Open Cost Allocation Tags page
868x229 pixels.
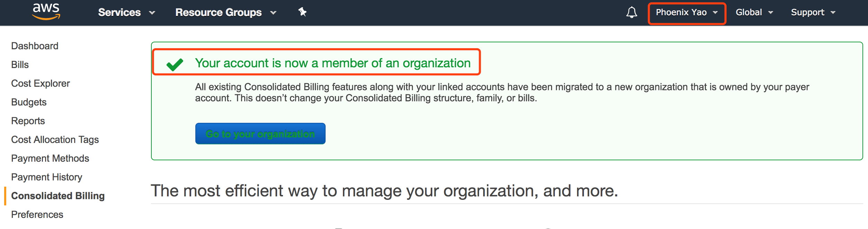[55, 139]
